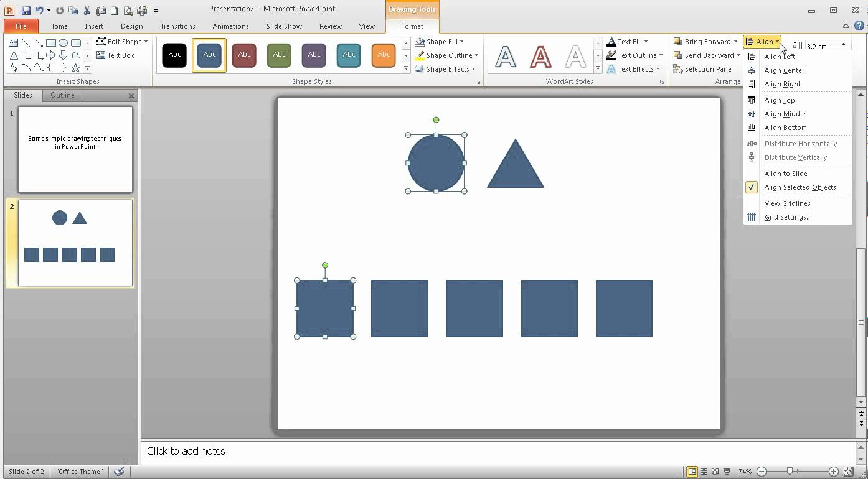Image resolution: width=868 pixels, height=479 pixels.
Task: Select the Star shape in Insert Shapes
Action: coord(75,68)
